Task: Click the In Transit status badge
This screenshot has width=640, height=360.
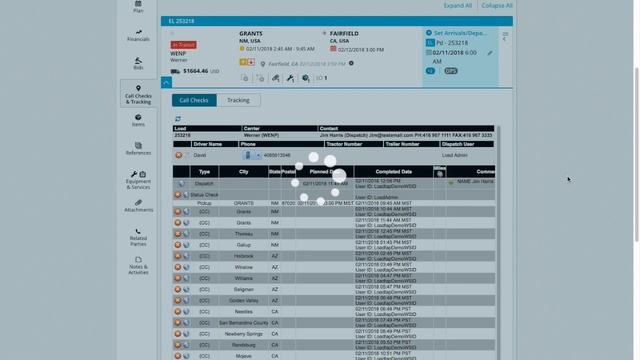Action: tap(183, 45)
